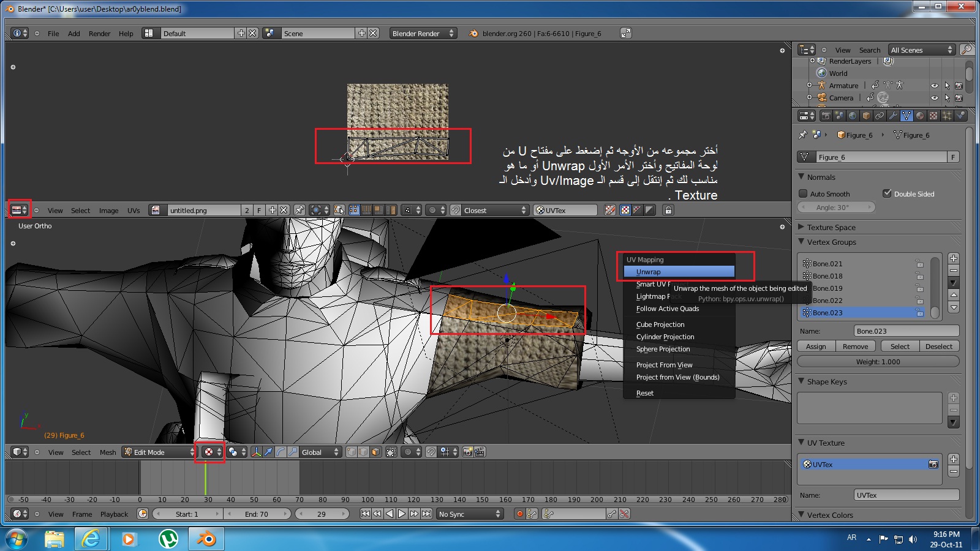This screenshot has height=551, width=980.
Task: Open the No Sync playback dropdown
Action: [470, 514]
